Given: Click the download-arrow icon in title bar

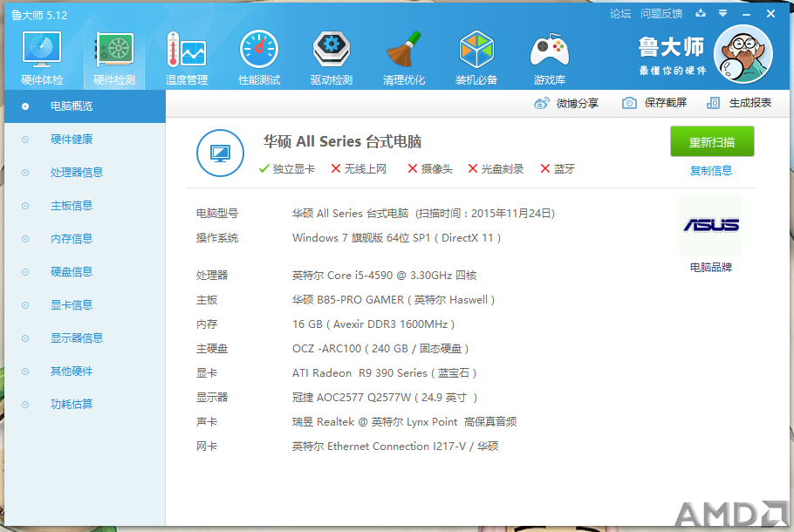Looking at the screenshot, I should tap(701, 13).
